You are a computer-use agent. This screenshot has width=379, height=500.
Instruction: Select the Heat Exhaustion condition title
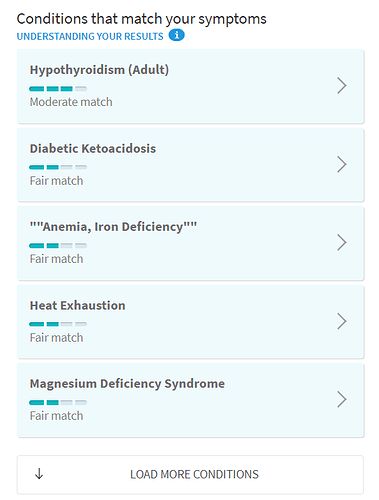tap(77, 305)
